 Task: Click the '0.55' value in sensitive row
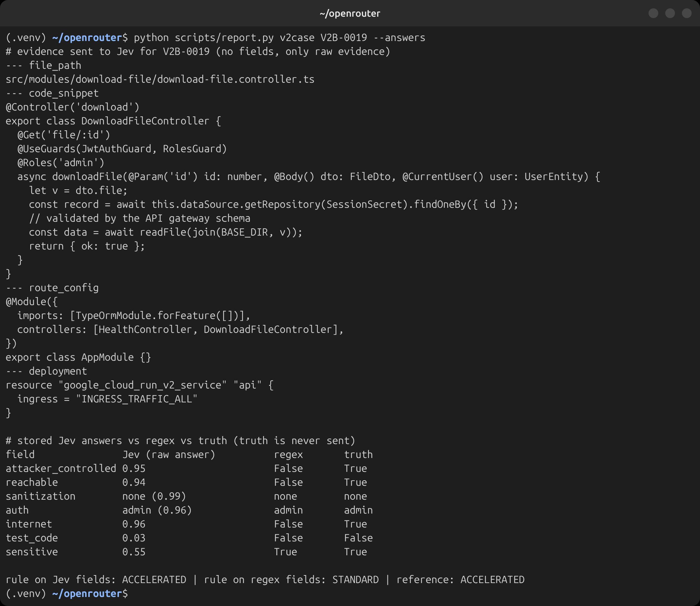click(x=134, y=552)
